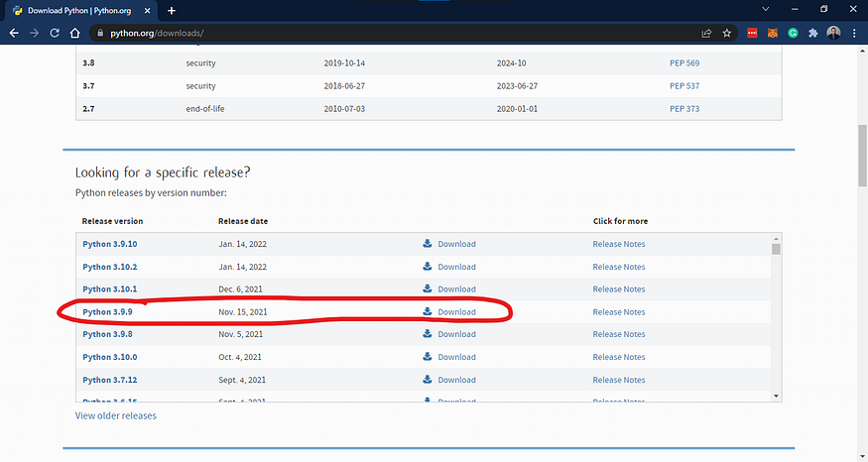This screenshot has height=462, width=868.
Task: Open the red extension icon
Action: tap(752, 33)
